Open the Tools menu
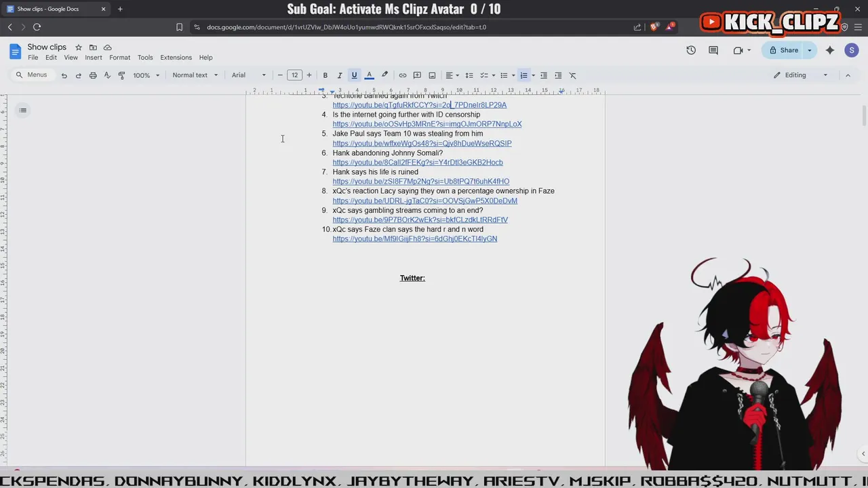This screenshot has width=868, height=488. (145, 58)
